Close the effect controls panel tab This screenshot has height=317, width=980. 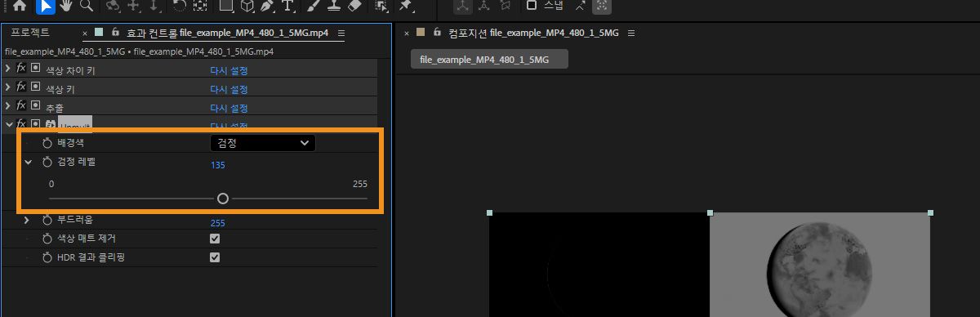[85, 33]
